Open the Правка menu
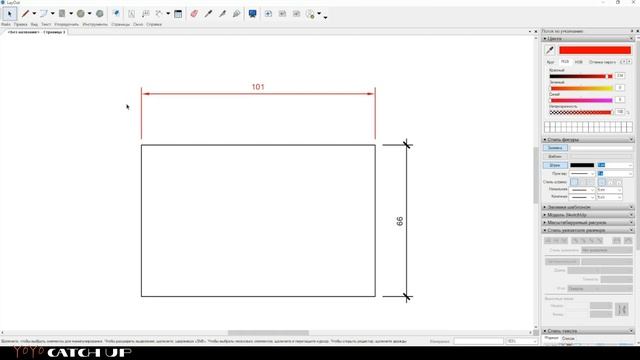Screen dimensions: 640x360 (x=20, y=24)
